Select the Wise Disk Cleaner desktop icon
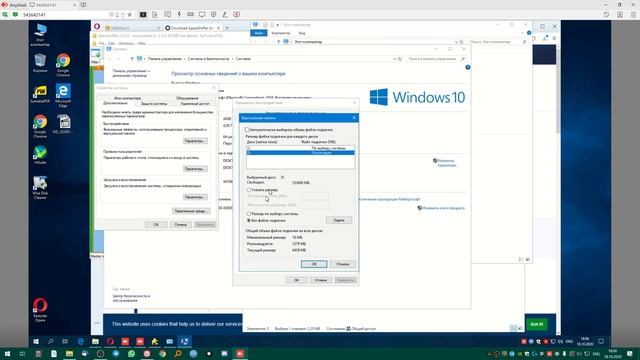640x360 pixels. click(x=40, y=188)
